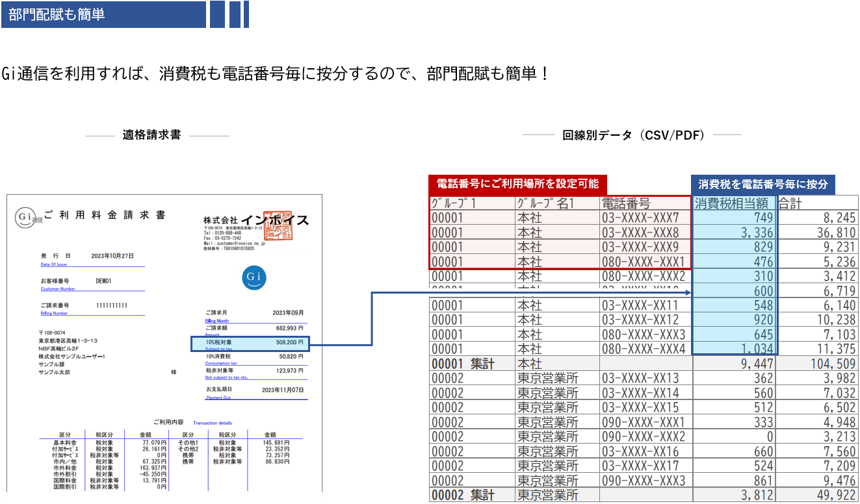The height and width of the screenshot is (504, 860).
Task: Click the 回線別データ（CSV/PDF） section label
Action: tap(633, 135)
